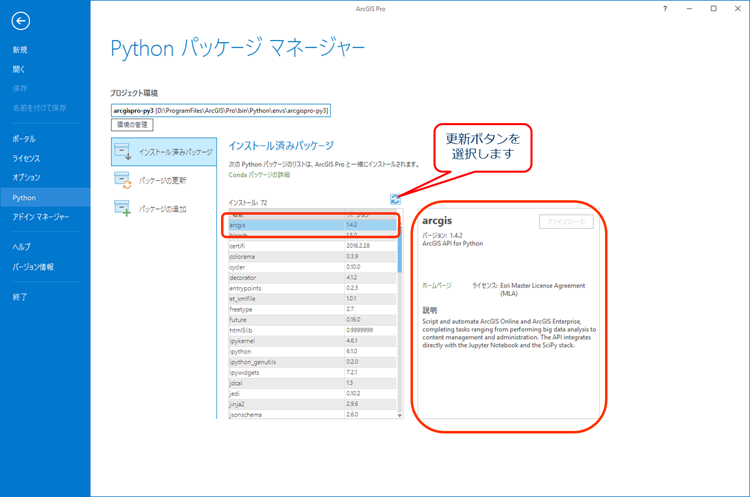Switch to インストール済みパッケージ tab

coord(164,152)
